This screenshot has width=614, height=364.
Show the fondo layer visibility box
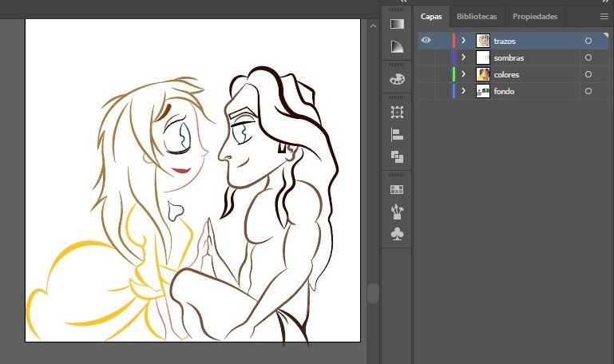pyautogui.click(x=426, y=91)
